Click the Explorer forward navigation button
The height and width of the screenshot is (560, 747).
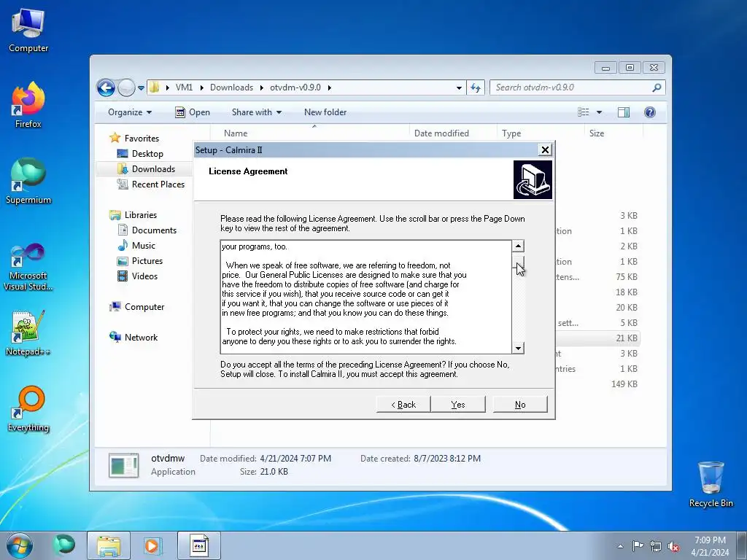[x=126, y=87]
